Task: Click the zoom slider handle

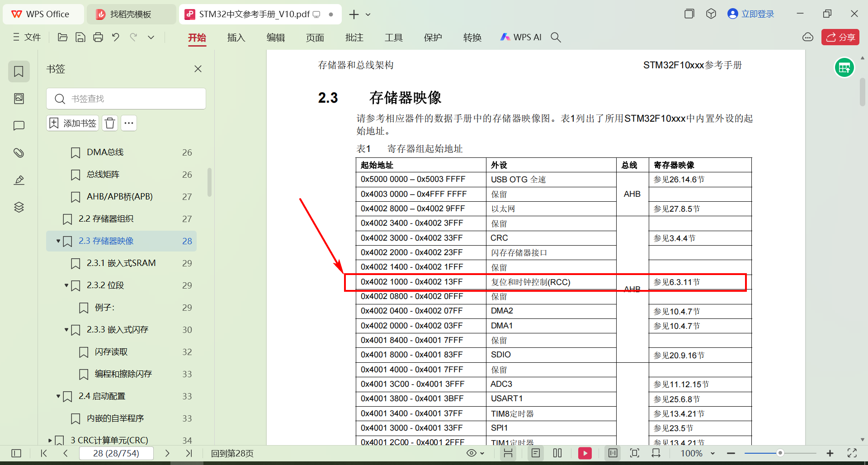Action: point(780,453)
